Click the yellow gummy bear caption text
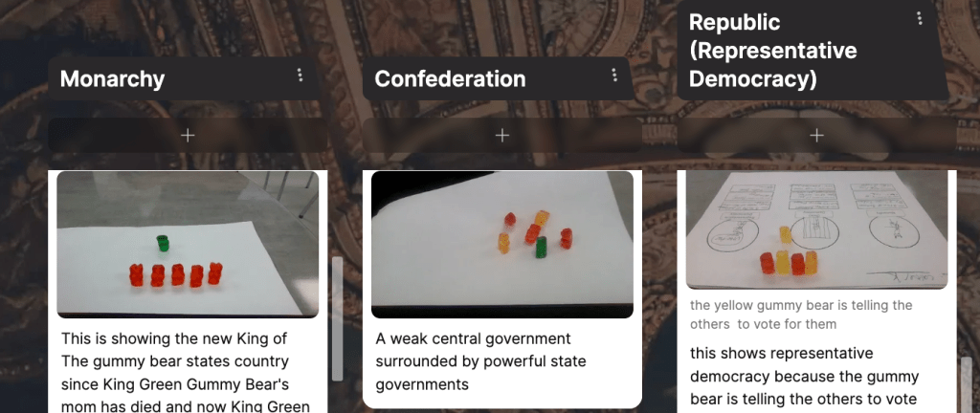The height and width of the screenshot is (413, 980). click(801, 315)
